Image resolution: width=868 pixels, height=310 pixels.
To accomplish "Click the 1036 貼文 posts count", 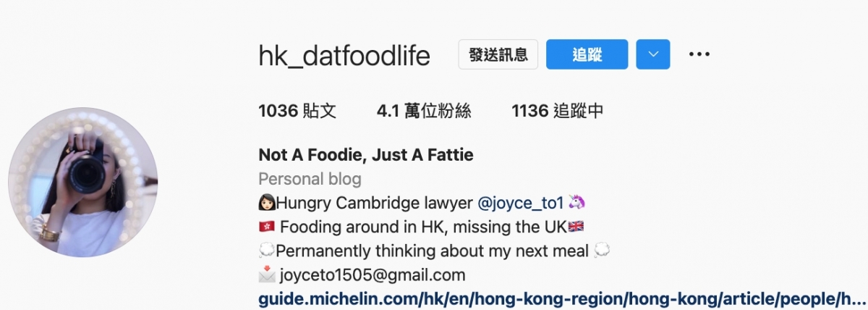I will pyautogui.click(x=297, y=111).
